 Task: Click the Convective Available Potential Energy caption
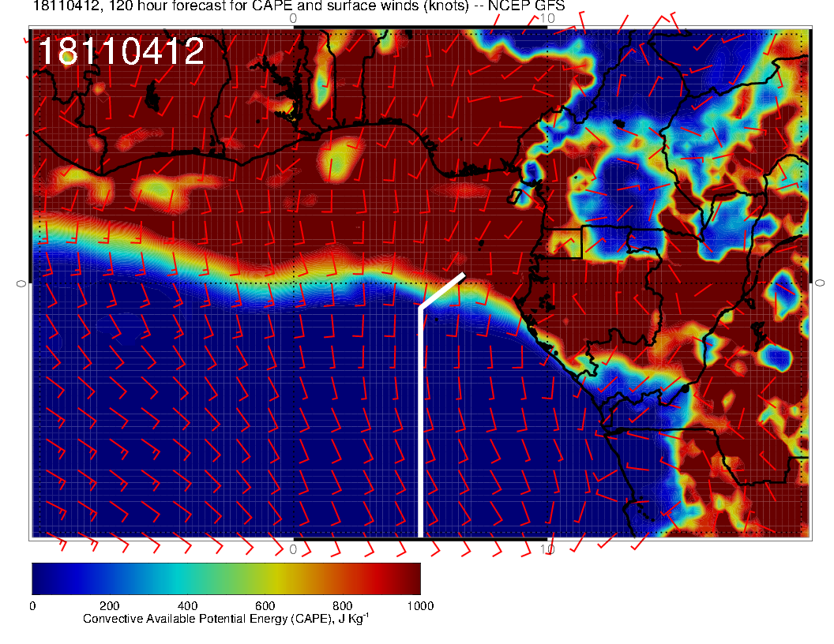pyautogui.click(x=226, y=619)
